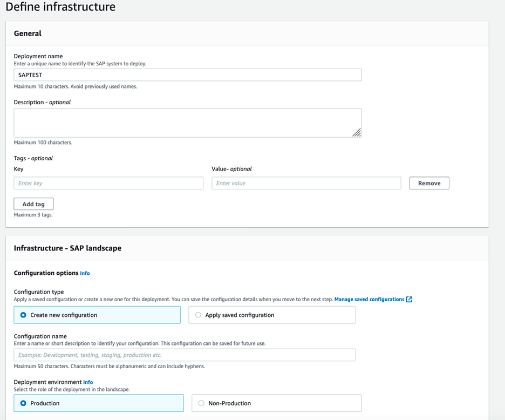Click the Configuration name input field
Image resolution: width=505 pixels, height=420 pixels.
click(x=184, y=355)
